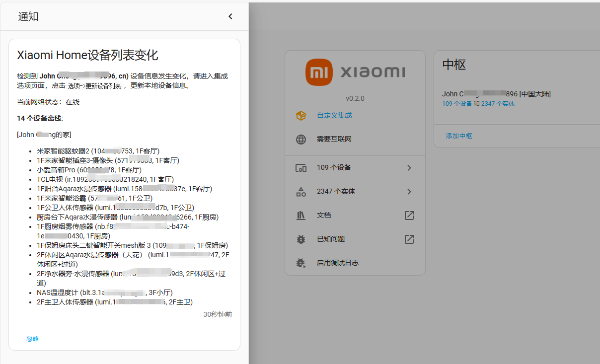The image size is (600, 364).
Task: Open the 自定义集成 link
Action: click(334, 115)
